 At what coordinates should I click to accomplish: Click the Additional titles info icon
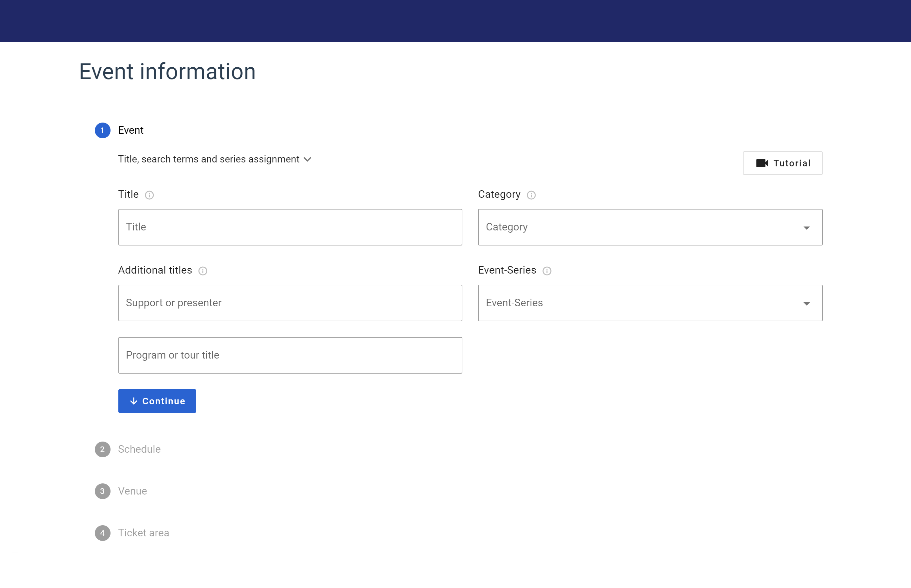point(203,271)
